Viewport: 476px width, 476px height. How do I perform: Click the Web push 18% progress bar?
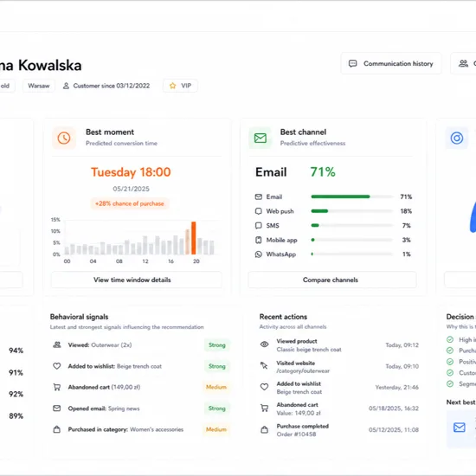[352, 211]
